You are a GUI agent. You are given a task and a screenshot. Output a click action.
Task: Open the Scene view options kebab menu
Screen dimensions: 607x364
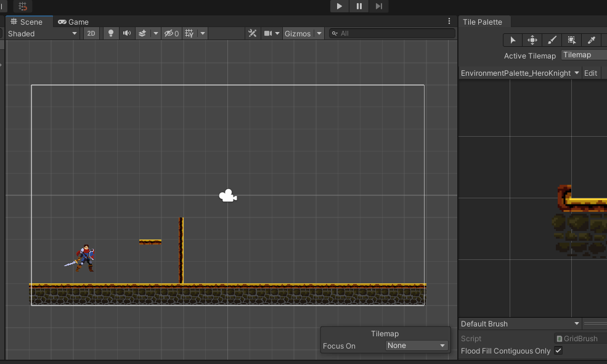click(x=449, y=22)
